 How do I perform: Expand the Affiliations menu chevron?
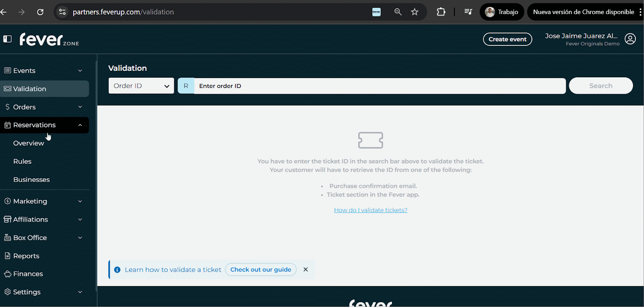[80, 219]
